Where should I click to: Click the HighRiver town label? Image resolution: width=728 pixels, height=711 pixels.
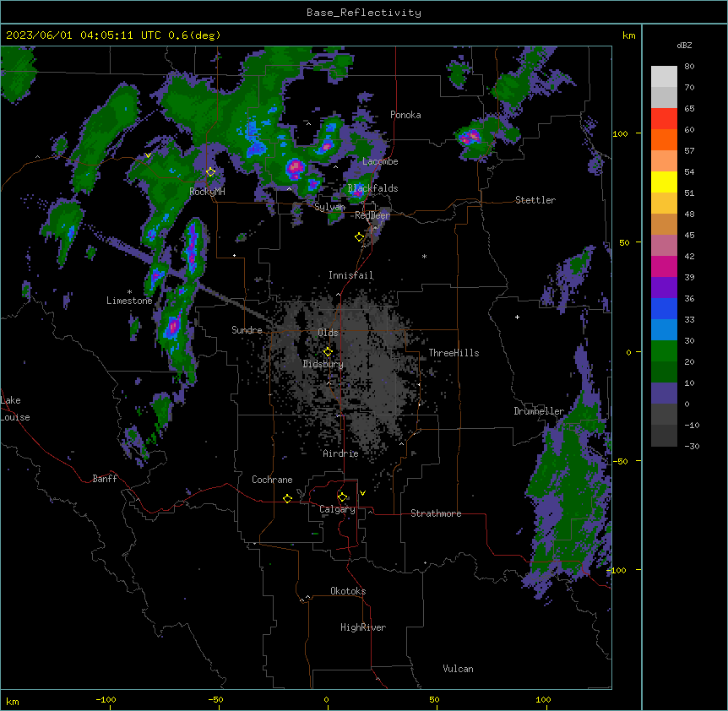pos(363,627)
